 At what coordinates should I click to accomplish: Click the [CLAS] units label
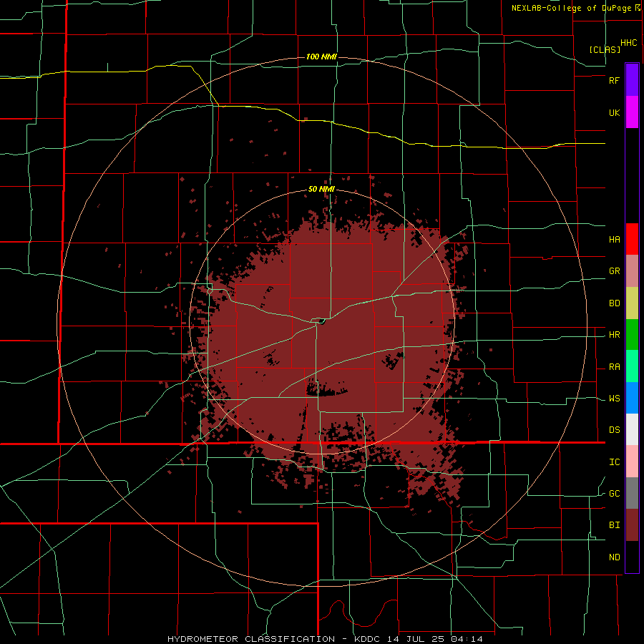605,49
